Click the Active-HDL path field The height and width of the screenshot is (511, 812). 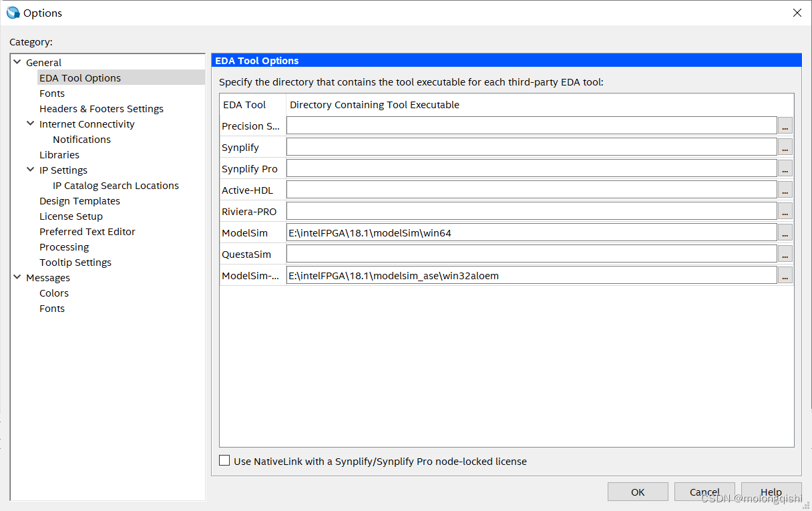tap(532, 190)
